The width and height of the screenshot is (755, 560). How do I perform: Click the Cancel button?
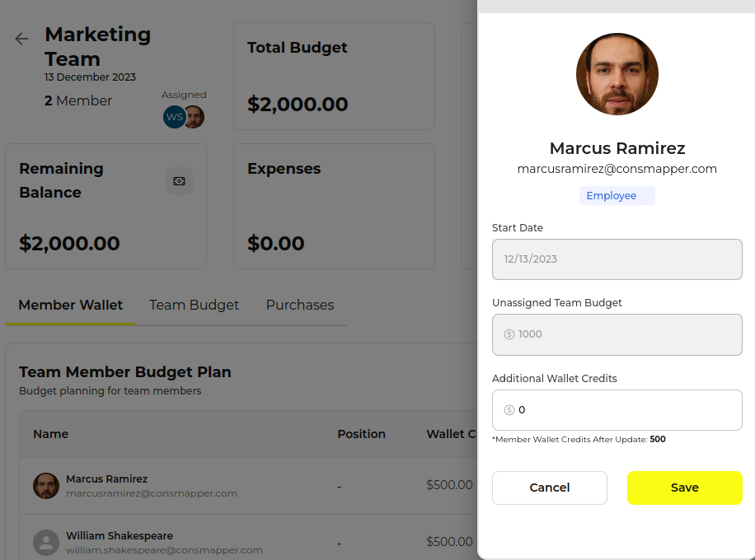pyautogui.click(x=550, y=488)
